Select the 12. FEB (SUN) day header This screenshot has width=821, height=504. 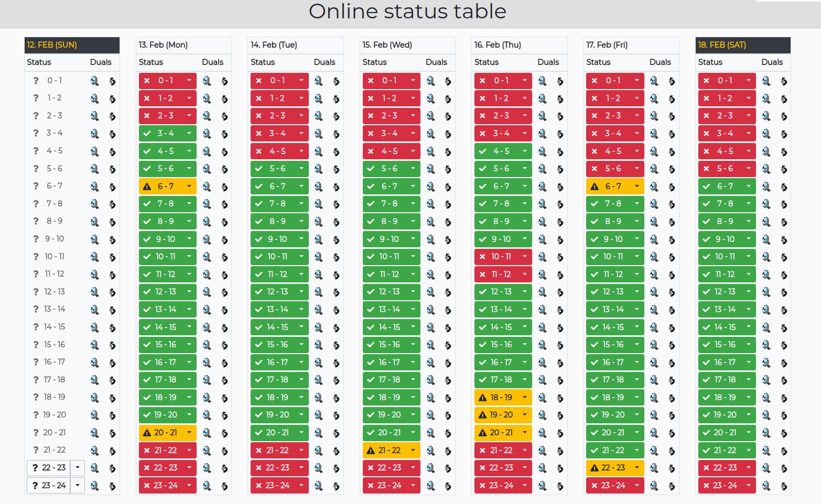(72, 45)
